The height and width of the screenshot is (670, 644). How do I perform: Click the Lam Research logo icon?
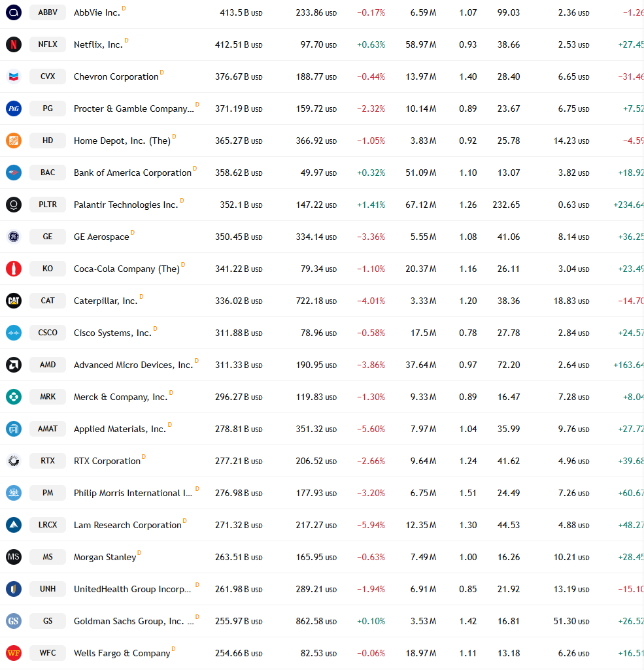tap(14, 525)
